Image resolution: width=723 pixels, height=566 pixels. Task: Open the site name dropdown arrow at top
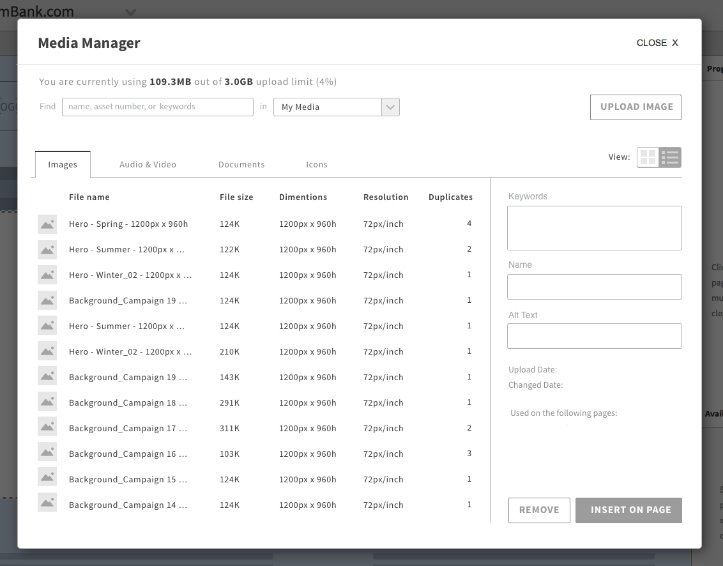tap(130, 12)
